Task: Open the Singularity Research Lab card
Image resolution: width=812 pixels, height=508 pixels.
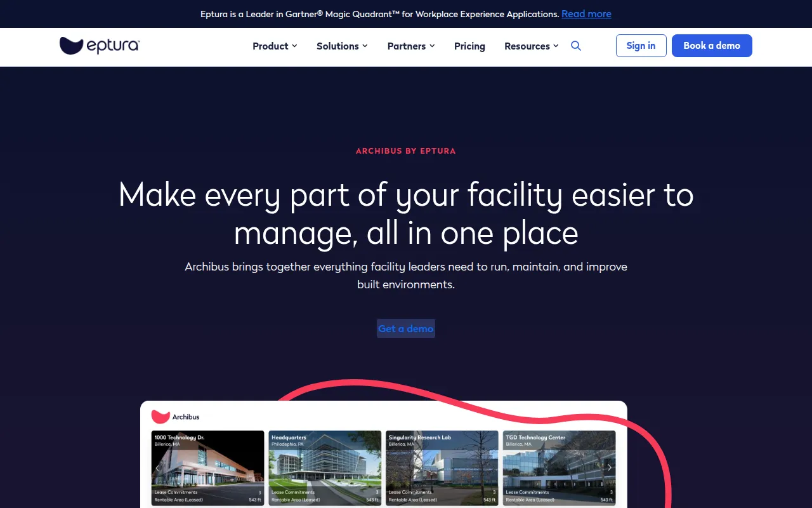Action: point(442,468)
